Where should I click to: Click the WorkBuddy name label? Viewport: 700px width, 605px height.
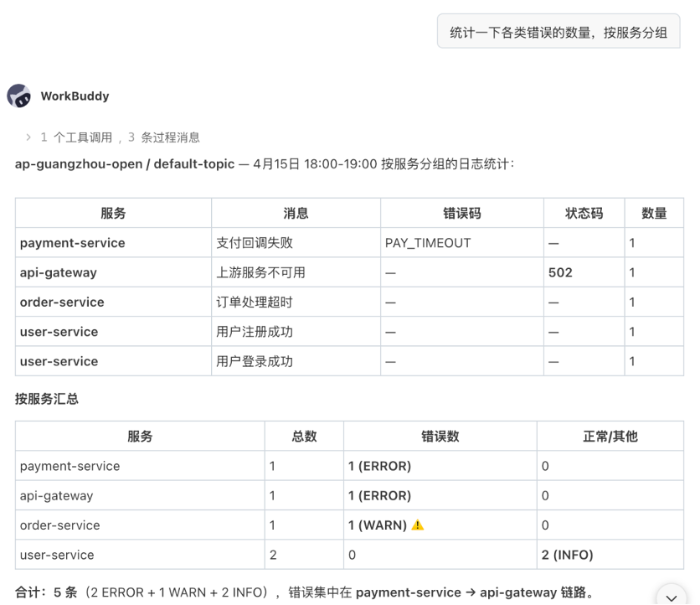click(75, 96)
